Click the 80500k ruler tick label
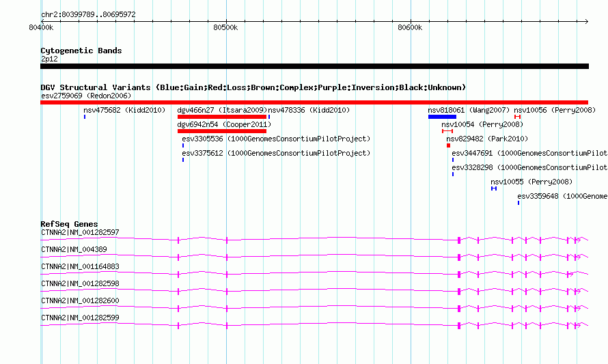This screenshot has height=364, width=608. (225, 27)
